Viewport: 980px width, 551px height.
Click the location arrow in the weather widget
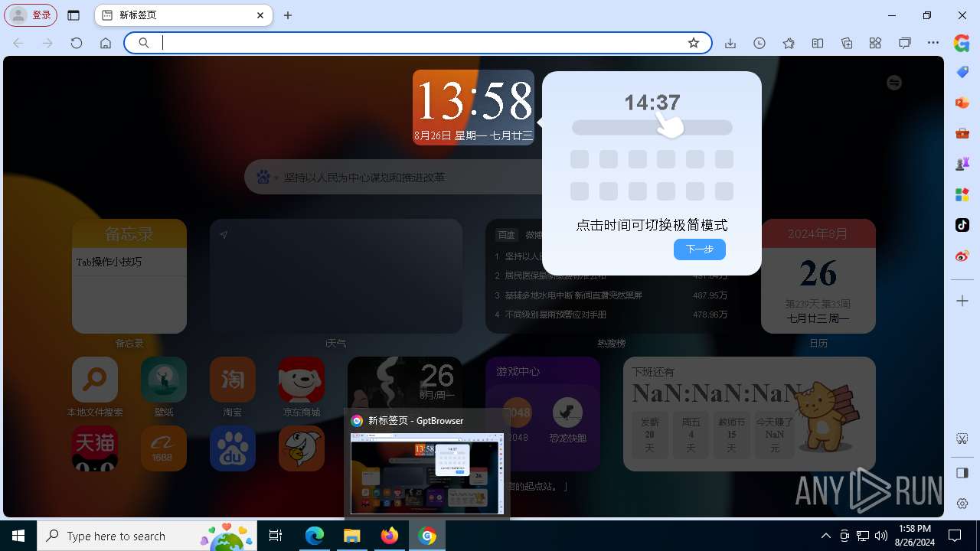coord(224,235)
